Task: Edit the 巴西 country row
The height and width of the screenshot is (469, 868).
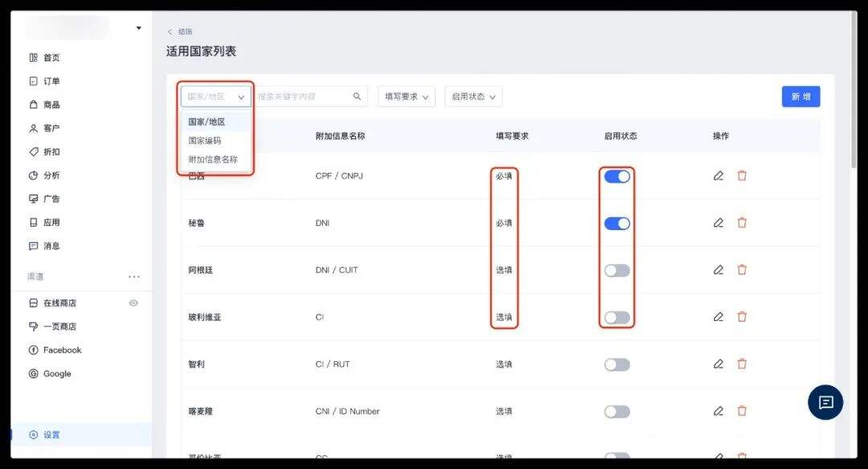Action: (x=718, y=175)
